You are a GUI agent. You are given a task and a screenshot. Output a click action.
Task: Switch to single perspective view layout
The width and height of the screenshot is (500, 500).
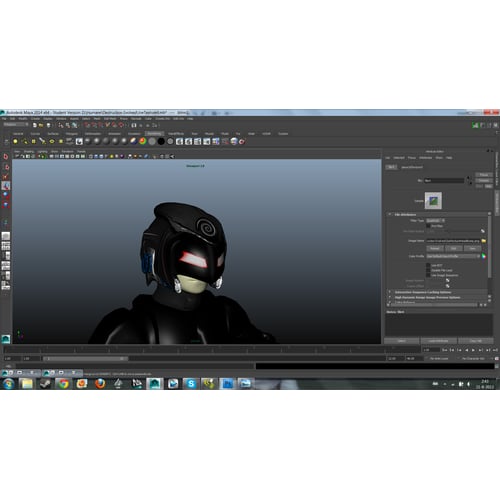tap(6, 236)
